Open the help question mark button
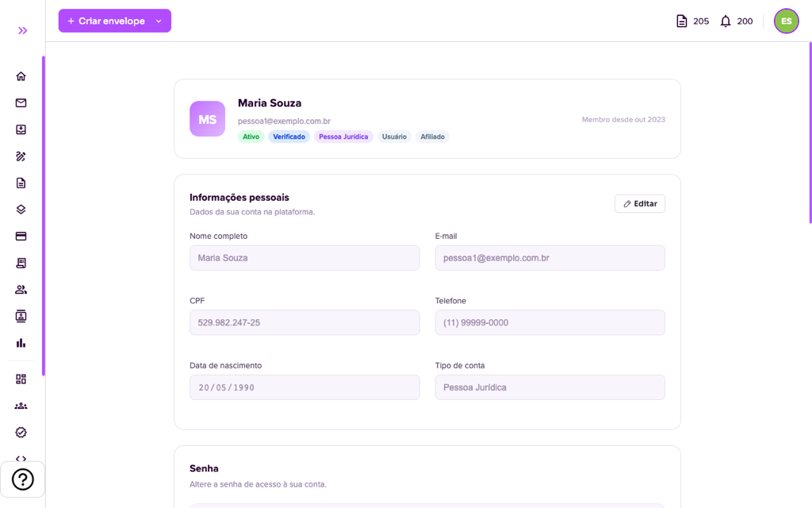The height and width of the screenshot is (508, 812). (x=23, y=479)
